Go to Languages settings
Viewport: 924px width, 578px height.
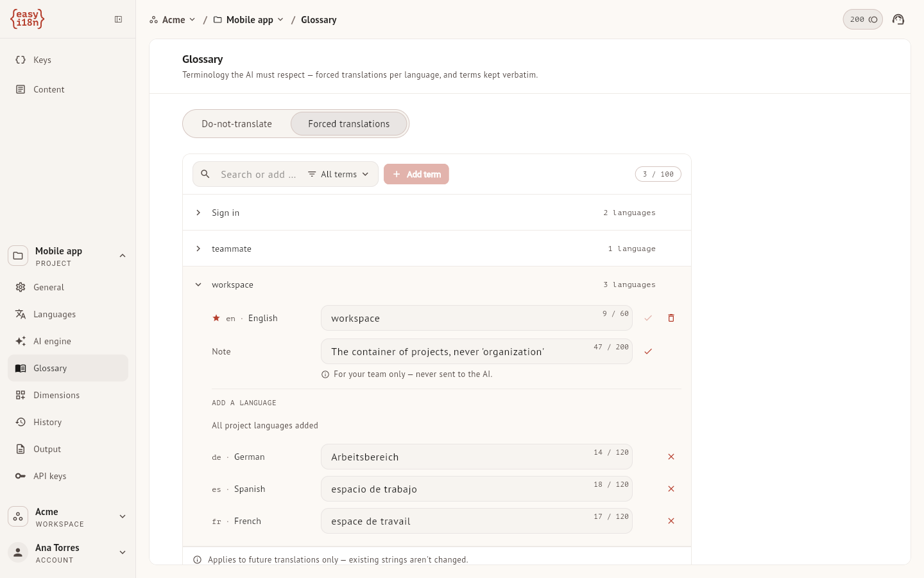(68, 314)
